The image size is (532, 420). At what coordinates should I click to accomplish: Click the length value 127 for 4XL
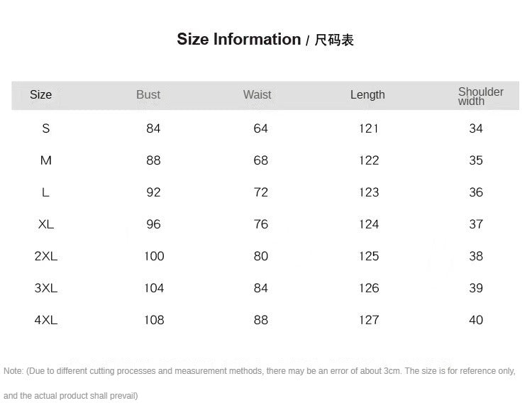coord(369,320)
